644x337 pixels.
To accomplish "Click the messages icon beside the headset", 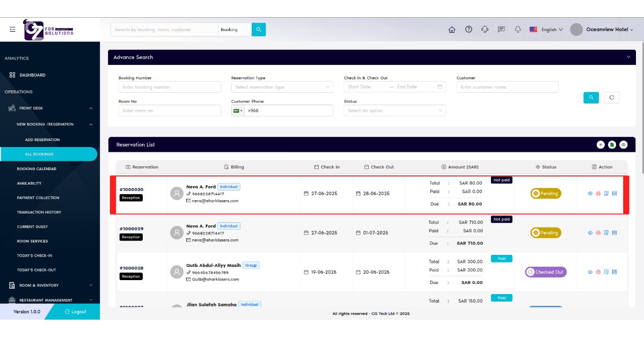I will click(501, 30).
